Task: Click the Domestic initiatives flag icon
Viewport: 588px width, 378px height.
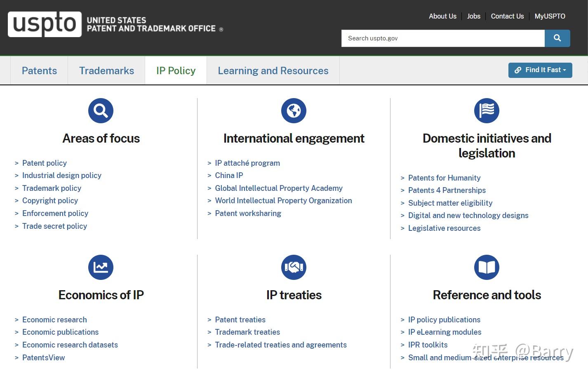Action: coord(487,110)
